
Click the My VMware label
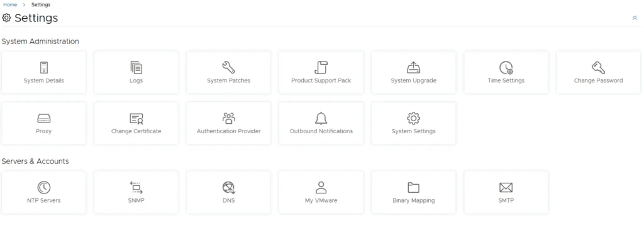[321, 201]
